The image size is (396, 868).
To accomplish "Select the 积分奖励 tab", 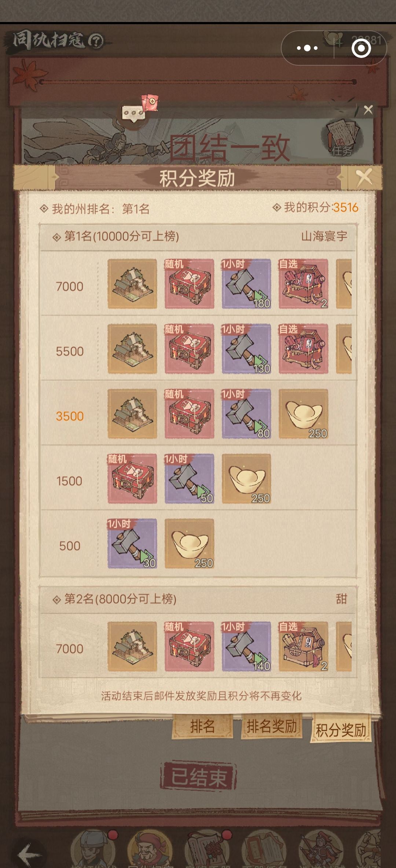I will (x=341, y=729).
